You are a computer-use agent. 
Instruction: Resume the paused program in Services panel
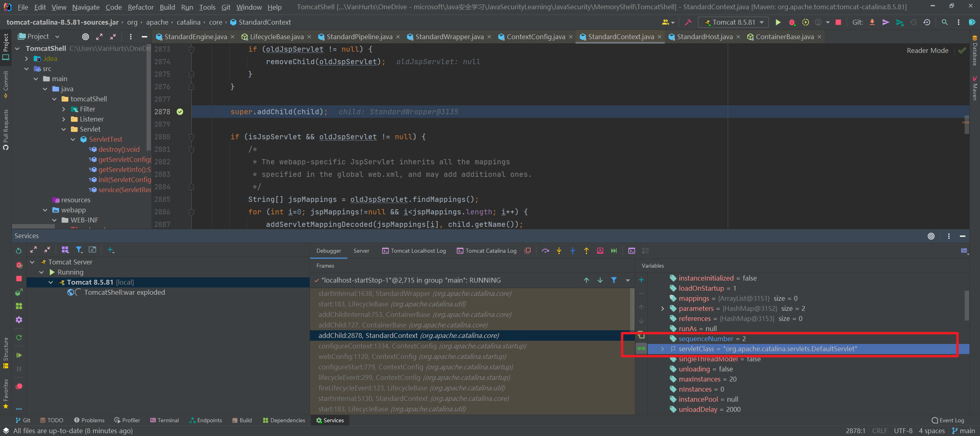point(19,355)
